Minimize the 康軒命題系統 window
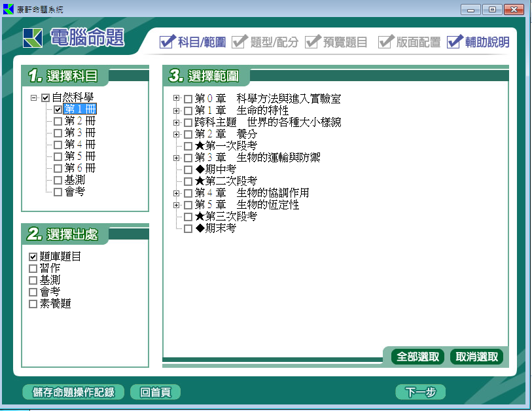 click(470, 10)
